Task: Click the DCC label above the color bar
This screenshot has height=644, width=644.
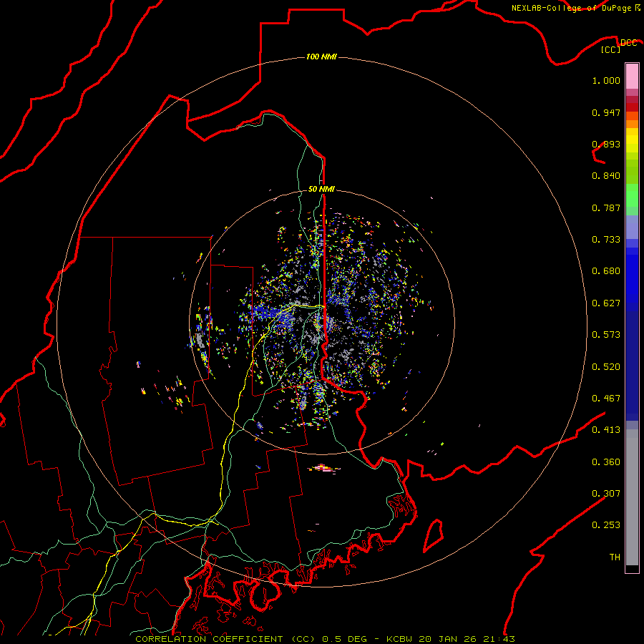Action: pyautogui.click(x=628, y=43)
